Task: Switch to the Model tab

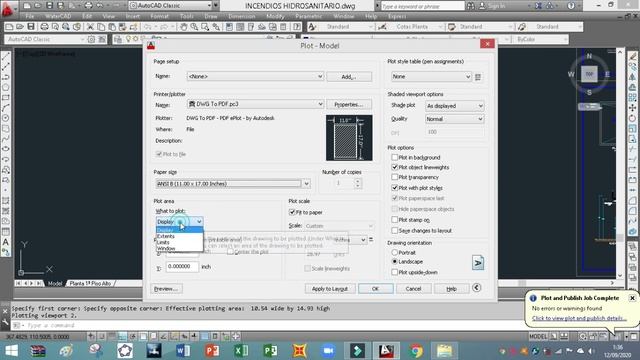Action: pyautogui.click(x=55, y=283)
